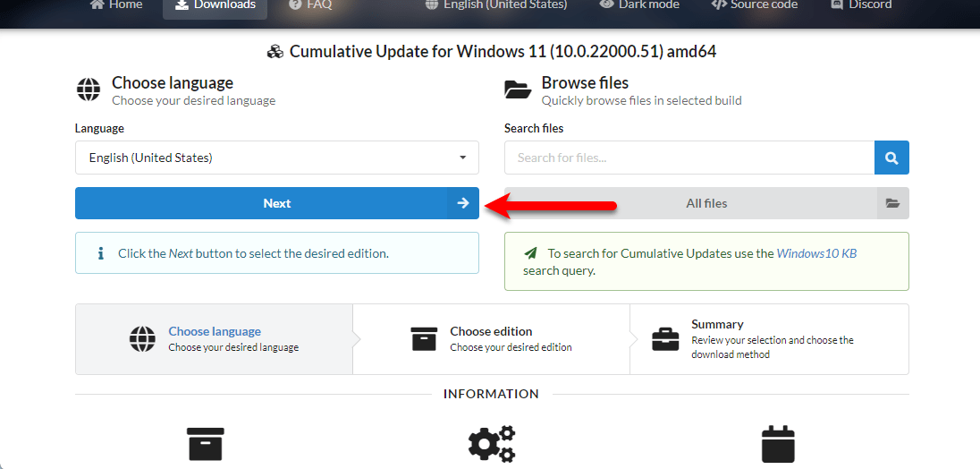Select the Summary step
Viewport: 980px width, 469px height.
(769, 339)
